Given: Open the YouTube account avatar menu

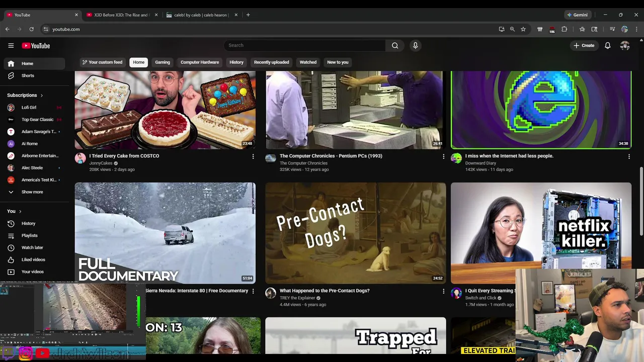Looking at the screenshot, I should 625,46.
